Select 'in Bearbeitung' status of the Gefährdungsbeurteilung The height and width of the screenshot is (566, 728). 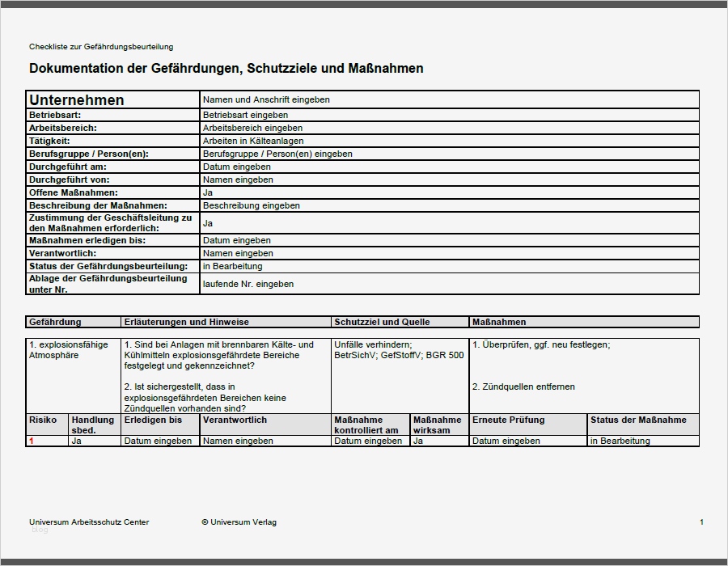235,266
